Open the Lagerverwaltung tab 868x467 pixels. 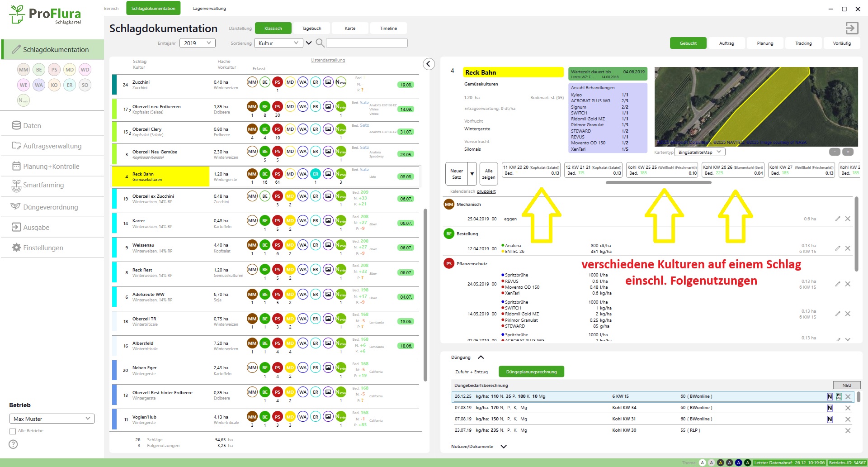(x=209, y=9)
